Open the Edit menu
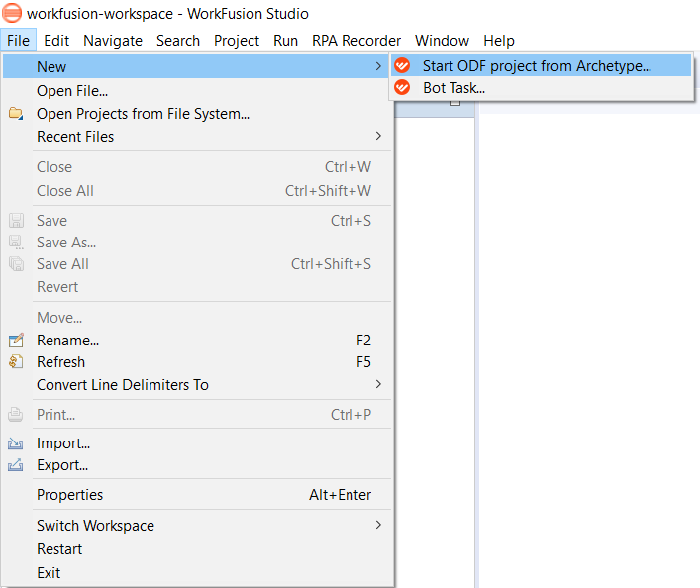This screenshot has height=588, width=700. [x=56, y=41]
